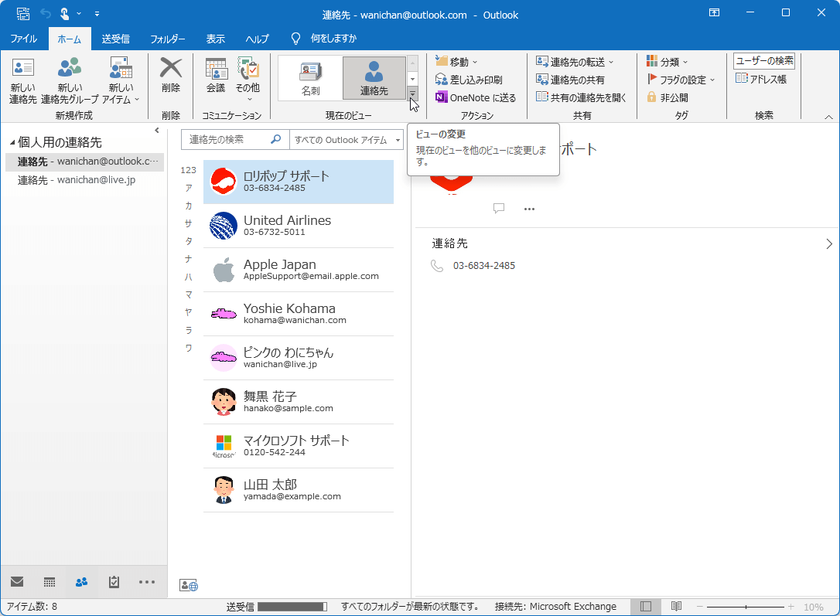This screenshot has height=616, width=840.
Task: Open shared contacts (共有の連絡先を開く)
Action: [x=581, y=97]
